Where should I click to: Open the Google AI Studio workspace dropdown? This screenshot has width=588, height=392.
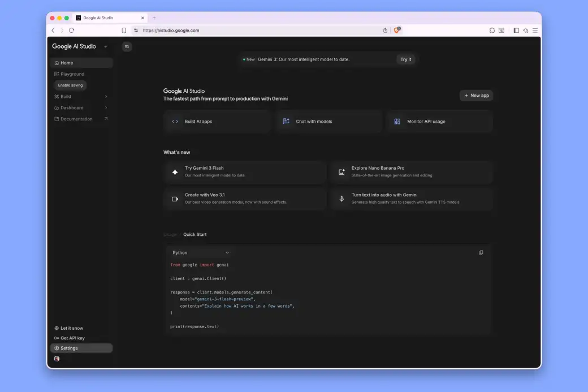pos(105,46)
